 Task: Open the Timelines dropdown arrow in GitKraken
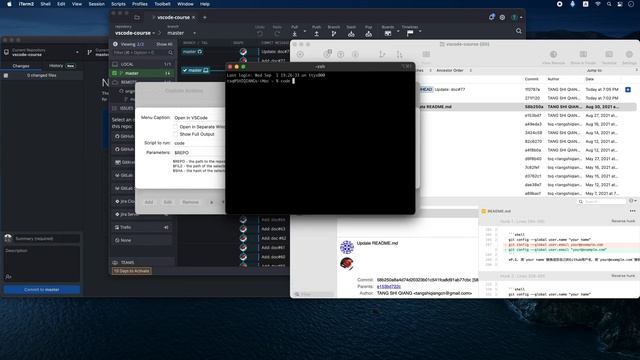pyautogui.click(x=420, y=31)
